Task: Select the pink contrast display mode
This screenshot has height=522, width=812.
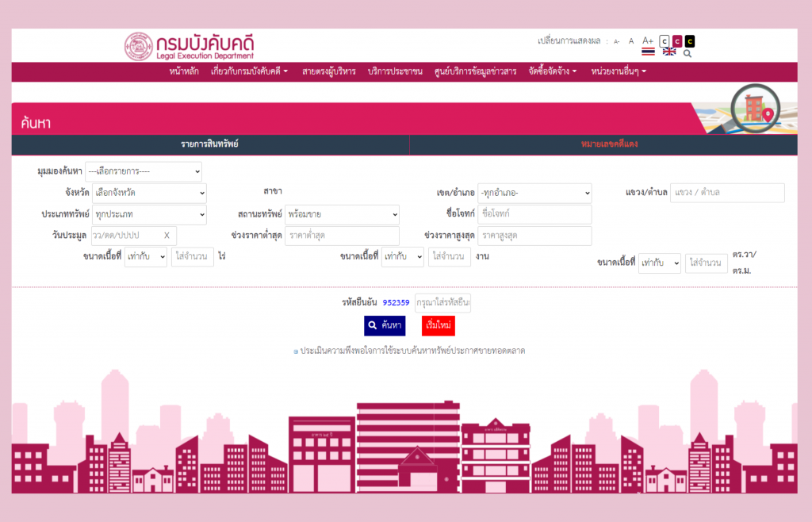Action: click(677, 40)
